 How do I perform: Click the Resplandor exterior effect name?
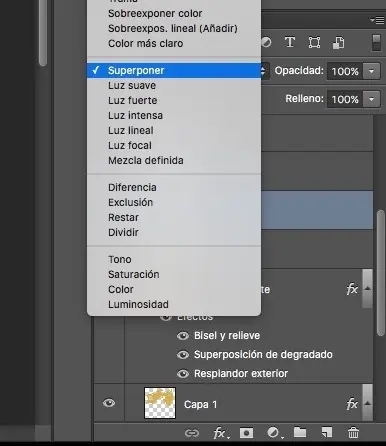(x=241, y=374)
